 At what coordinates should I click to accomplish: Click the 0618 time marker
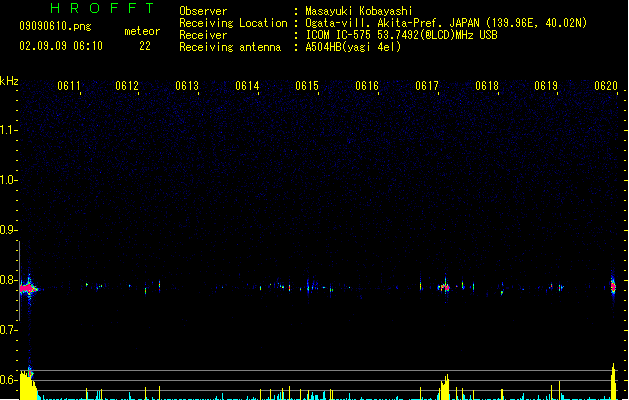coord(487,85)
